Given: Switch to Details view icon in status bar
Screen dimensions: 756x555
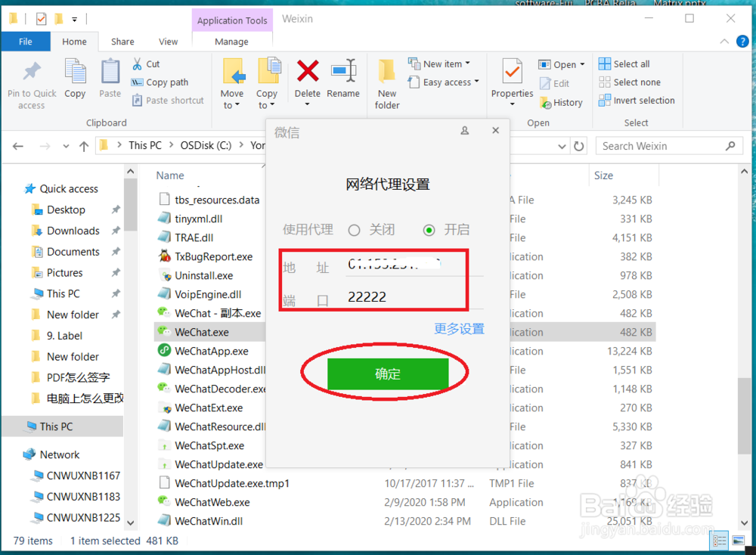Looking at the screenshot, I should [720, 541].
